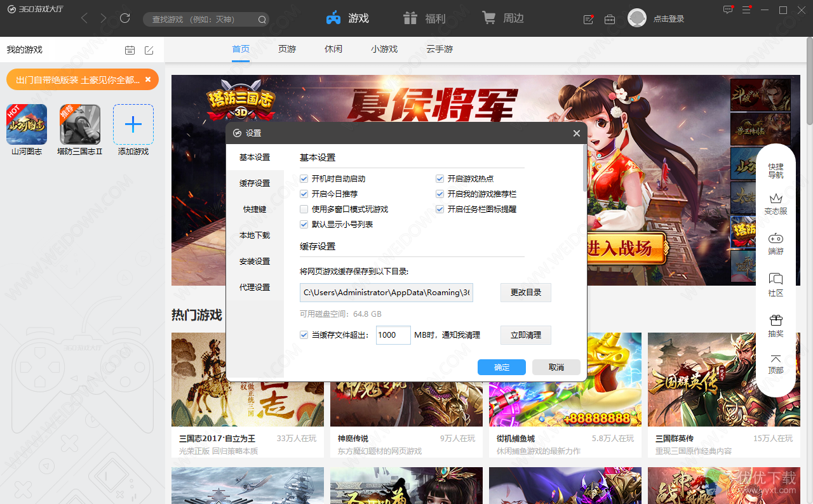Select 缓存设置 in settings sidebar

point(255,183)
